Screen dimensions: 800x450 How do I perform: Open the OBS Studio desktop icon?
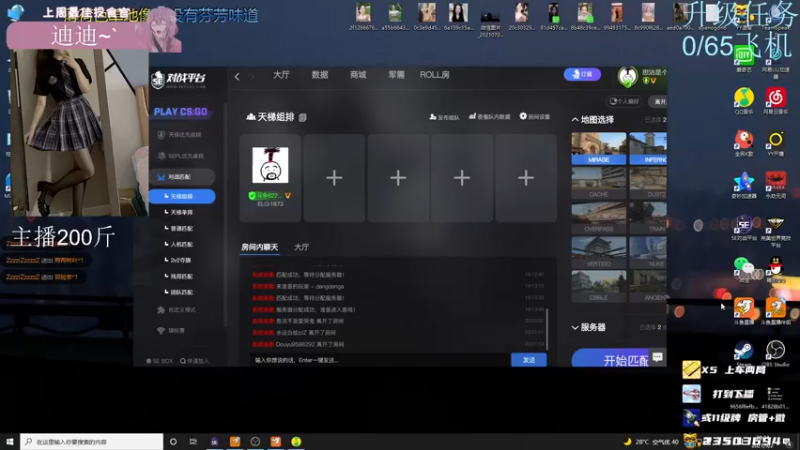coord(776,353)
